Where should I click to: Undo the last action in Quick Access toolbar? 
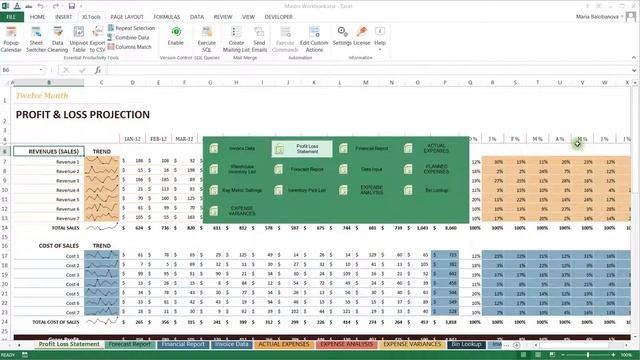(x=40, y=6)
